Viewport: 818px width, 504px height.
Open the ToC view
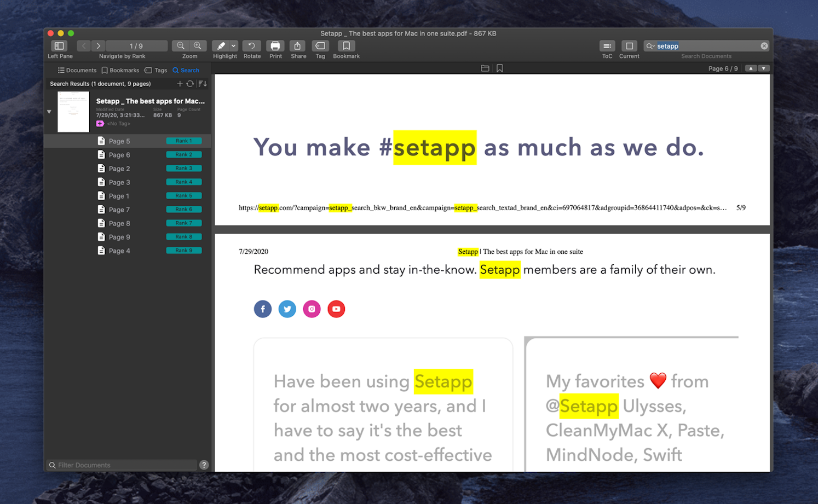tap(607, 46)
